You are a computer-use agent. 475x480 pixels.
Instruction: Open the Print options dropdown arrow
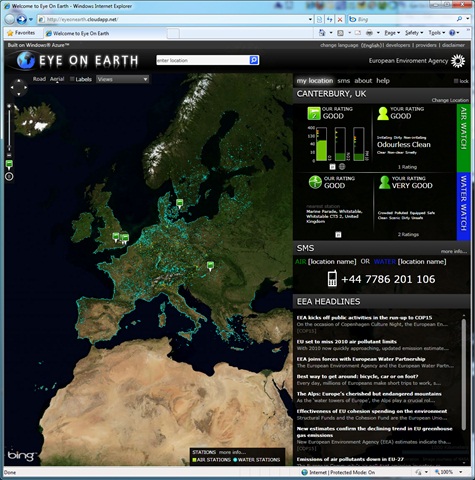[378, 33]
